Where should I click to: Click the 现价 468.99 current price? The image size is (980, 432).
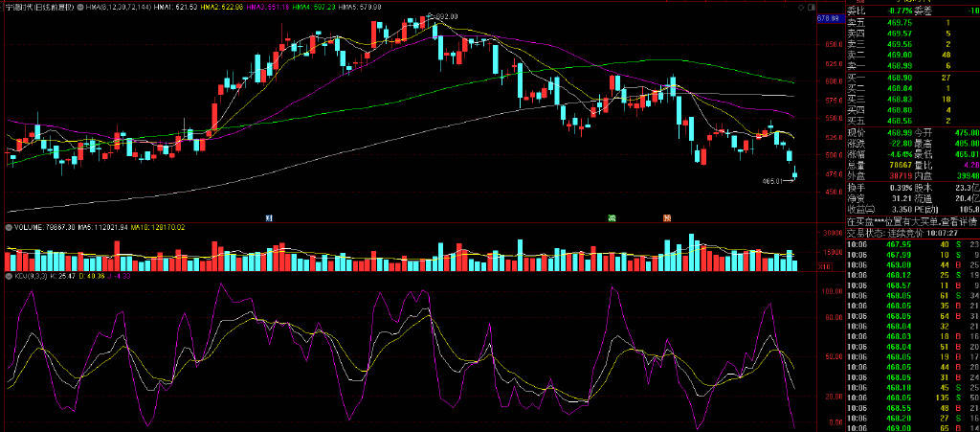[899, 132]
